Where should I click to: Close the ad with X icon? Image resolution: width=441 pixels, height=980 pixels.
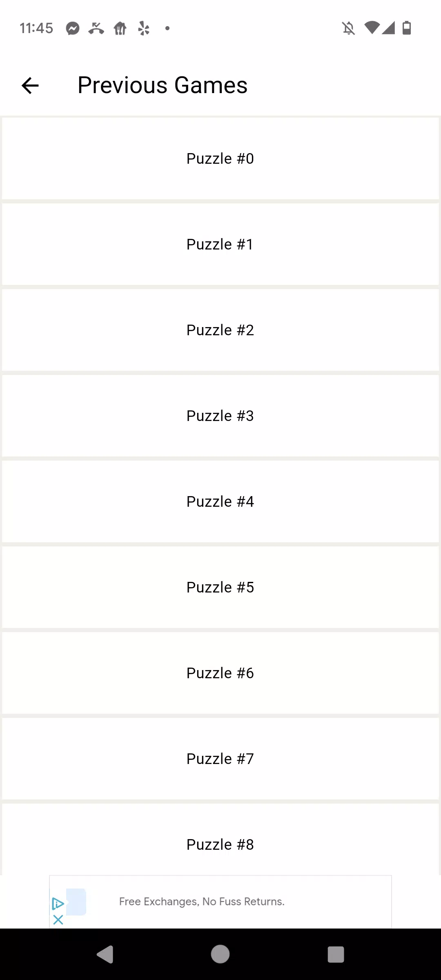pyautogui.click(x=58, y=920)
